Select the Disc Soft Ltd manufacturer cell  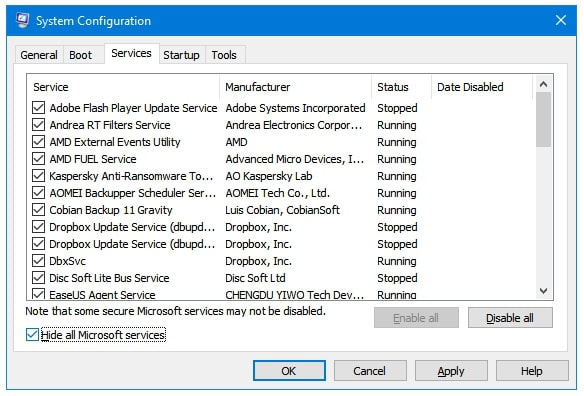coord(255,278)
